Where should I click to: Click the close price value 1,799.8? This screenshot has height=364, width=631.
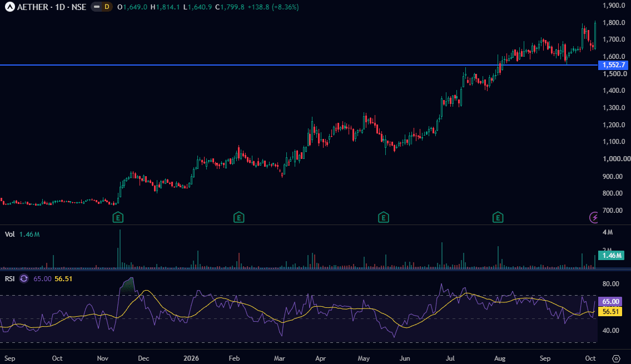point(232,7)
